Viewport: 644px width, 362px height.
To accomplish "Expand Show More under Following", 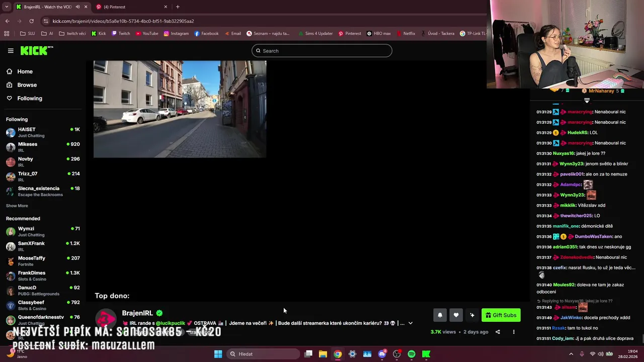I will (17, 206).
